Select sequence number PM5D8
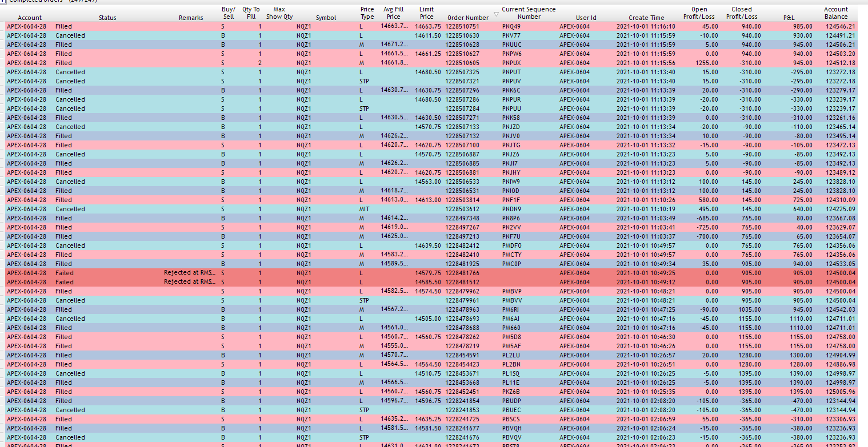Image resolution: width=868 pixels, height=447 pixels. click(511, 337)
